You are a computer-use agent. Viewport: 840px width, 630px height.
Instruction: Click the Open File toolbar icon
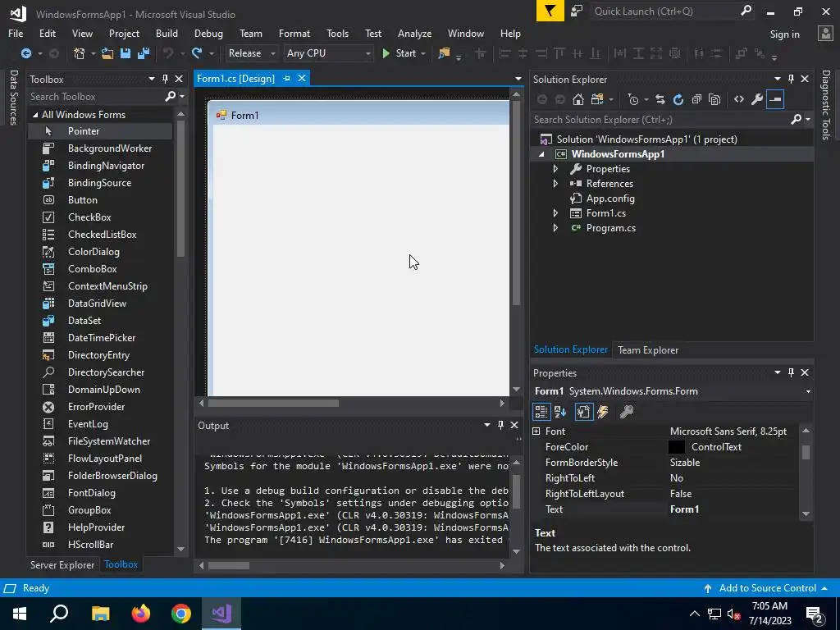tap(107, 53)
